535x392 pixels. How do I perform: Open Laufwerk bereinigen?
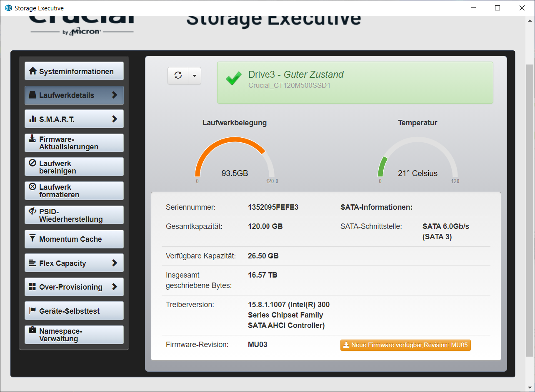[x=74, y=167]
